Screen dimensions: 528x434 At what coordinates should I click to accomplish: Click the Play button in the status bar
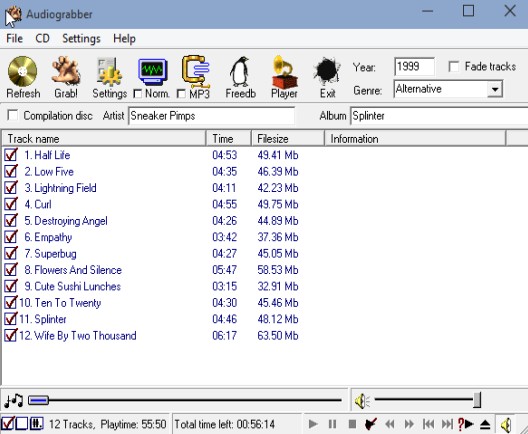point(313,424)
